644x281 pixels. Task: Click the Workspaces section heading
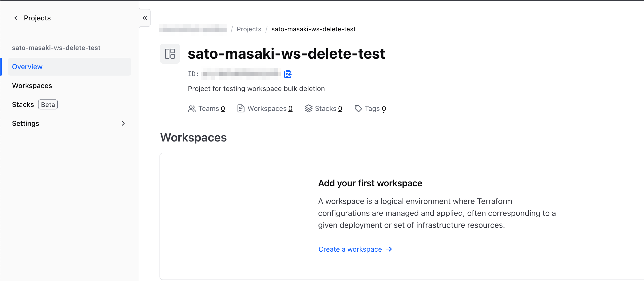193,137
